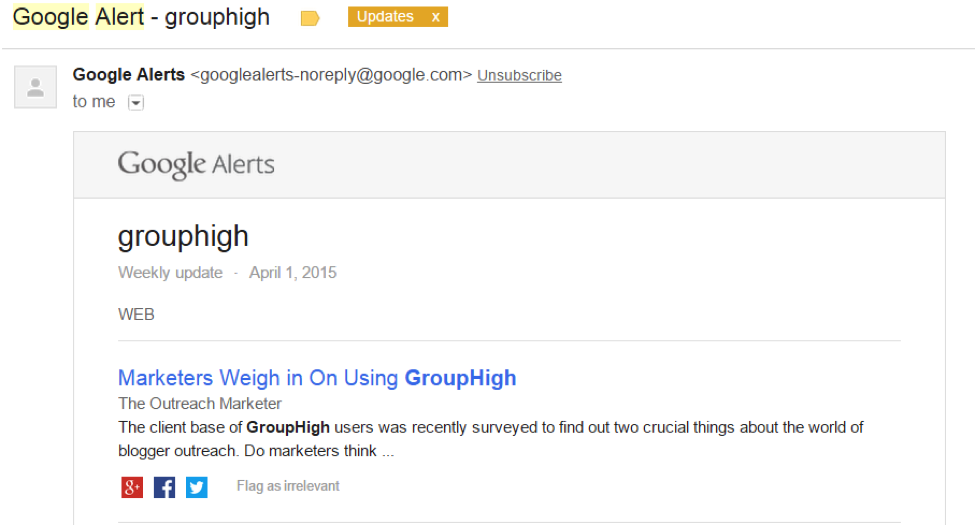Viewport: 975px width, 525px height.
Task: Click the grouphigh alert heading
Action: pyautogui.click(x=183, y=237)
